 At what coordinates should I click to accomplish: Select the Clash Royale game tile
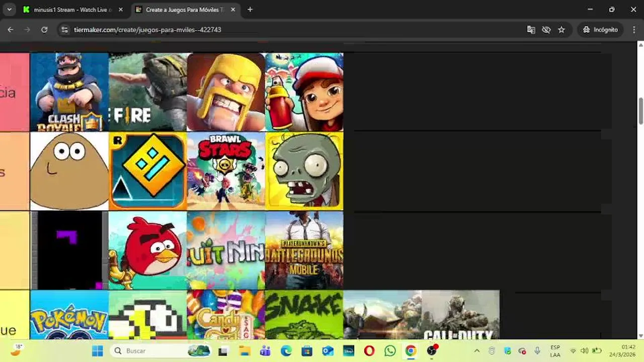point(69,92)
